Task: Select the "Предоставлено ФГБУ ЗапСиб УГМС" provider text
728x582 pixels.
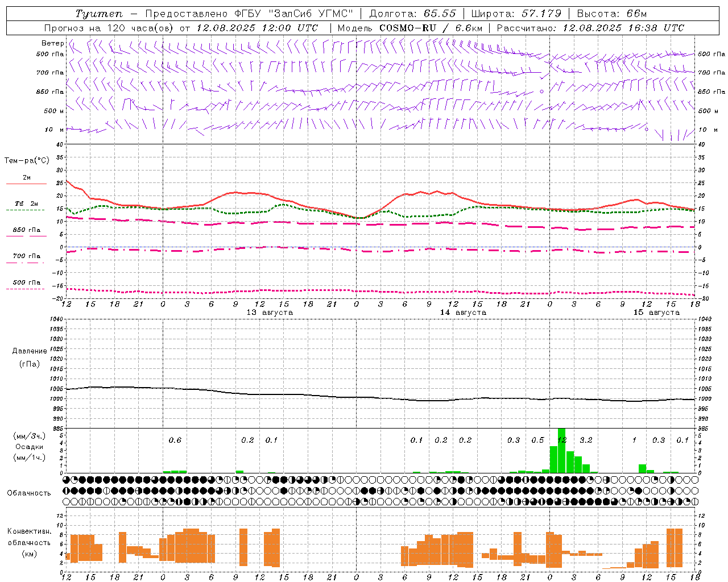Action: coord(249,14)
